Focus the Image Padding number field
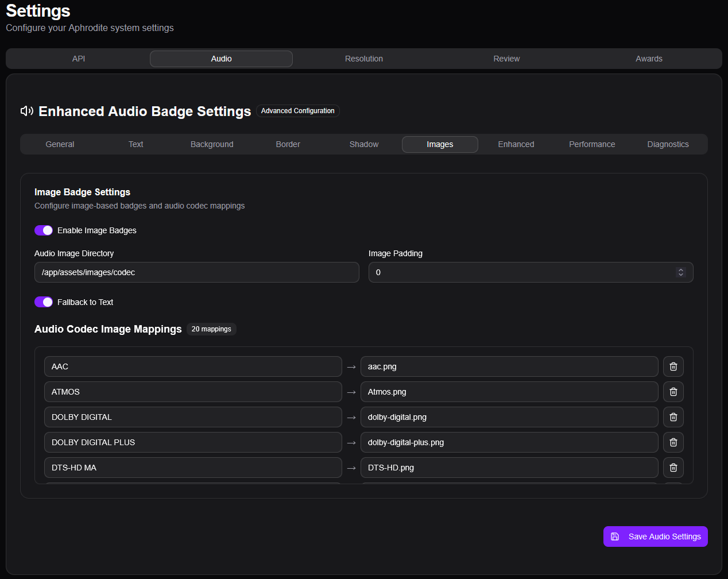Screen dimensions: 728x579 tap(531, 272)
